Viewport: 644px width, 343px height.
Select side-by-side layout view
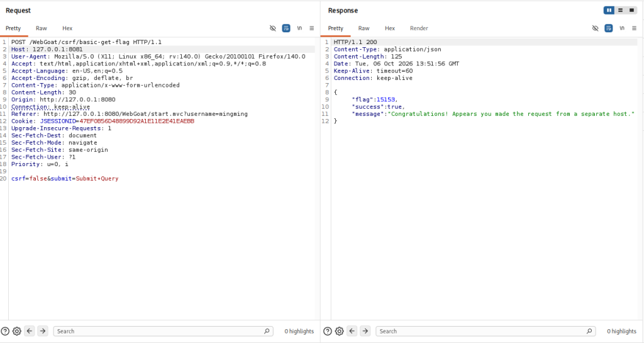(x=609, y=10)
